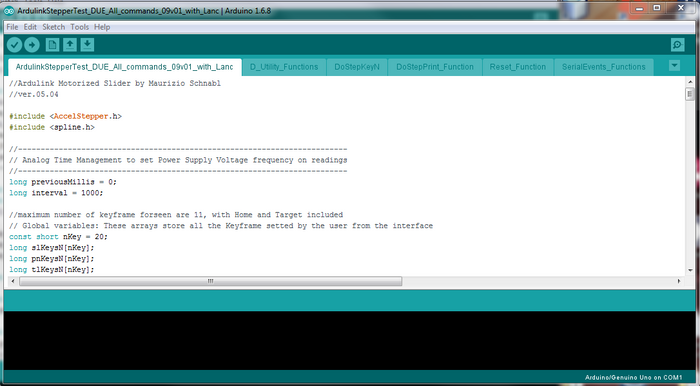Open a sketch with the Open icon
Image resolution: width=700 pixels, height=386 pixels.
[70, 45]
